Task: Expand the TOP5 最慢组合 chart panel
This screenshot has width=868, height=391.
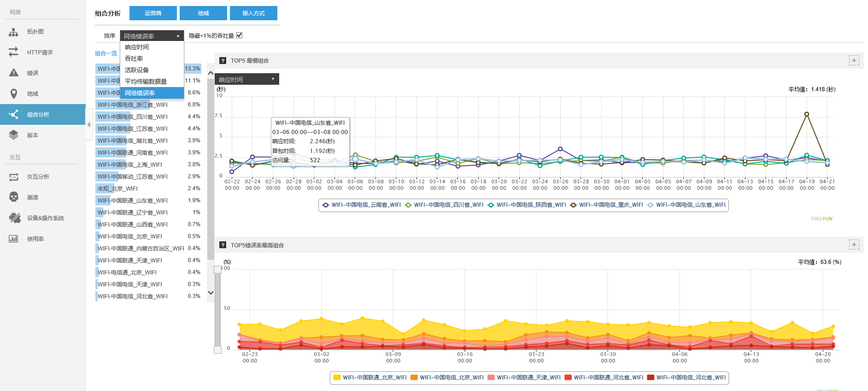Action: point(854,60)
